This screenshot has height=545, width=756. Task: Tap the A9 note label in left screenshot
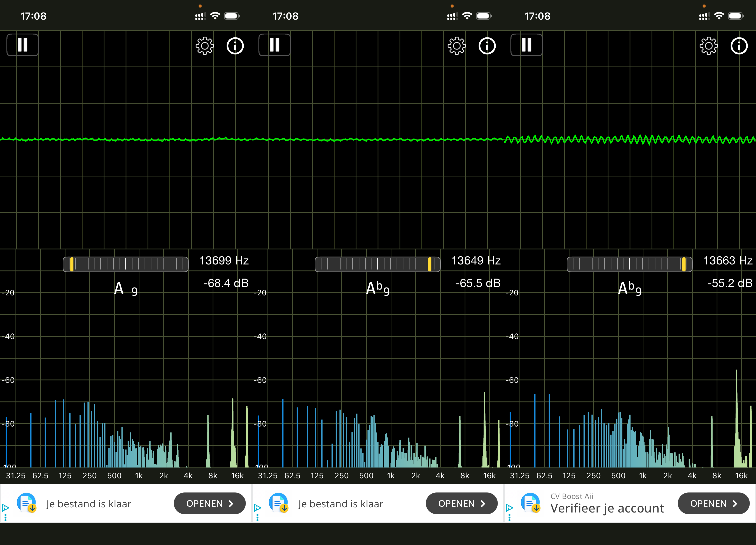[126, 289]
